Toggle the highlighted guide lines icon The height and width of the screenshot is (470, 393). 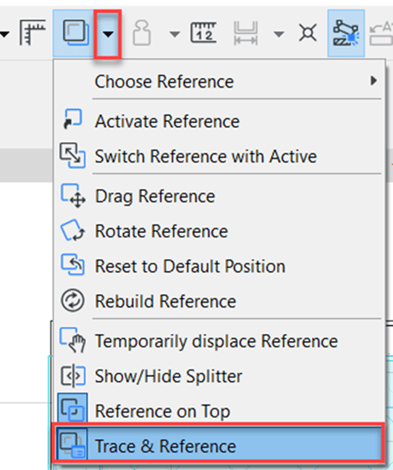point(346,33)
